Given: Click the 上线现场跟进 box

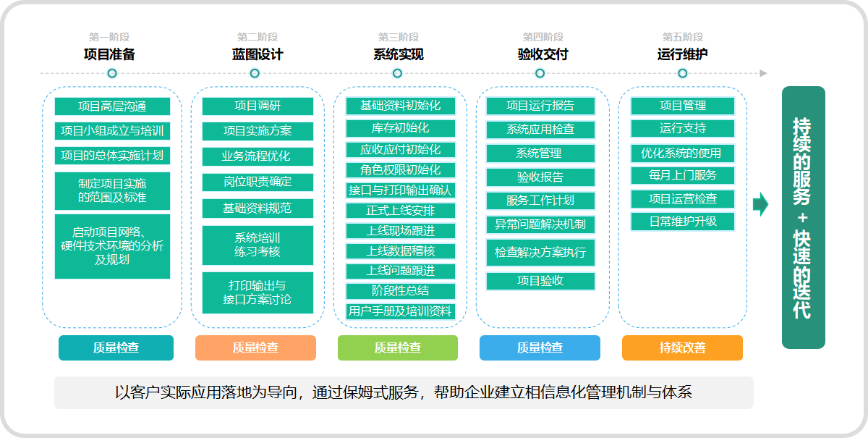Looking at the screenshot, I should click(x=401, y=231).
